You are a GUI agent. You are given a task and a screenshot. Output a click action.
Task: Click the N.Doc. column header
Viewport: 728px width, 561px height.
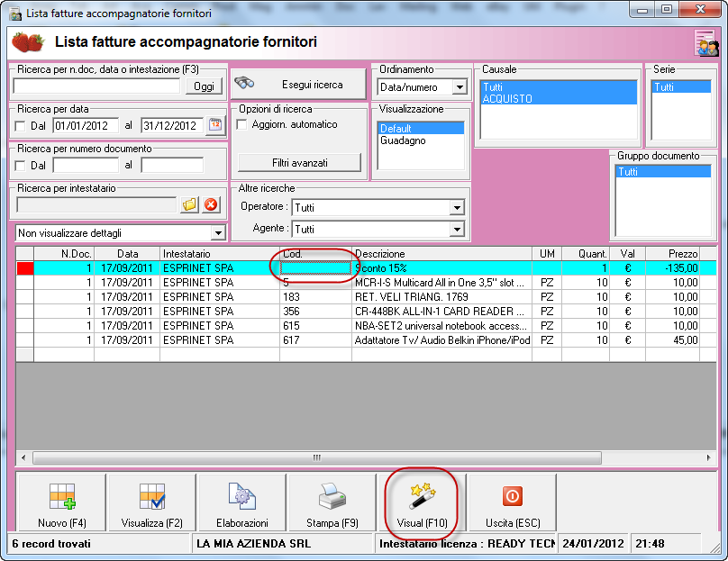pyautogui.click(x=64, y=254)
